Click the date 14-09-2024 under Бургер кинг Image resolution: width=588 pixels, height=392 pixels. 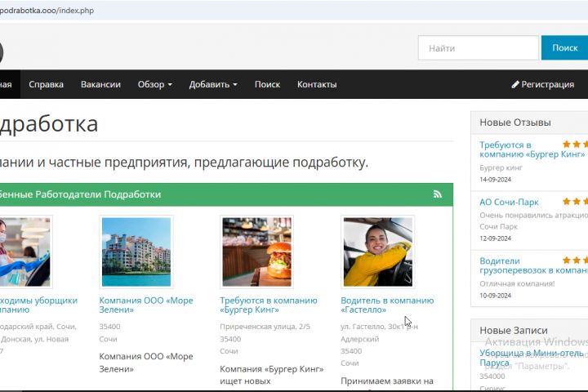pos(496,180)
